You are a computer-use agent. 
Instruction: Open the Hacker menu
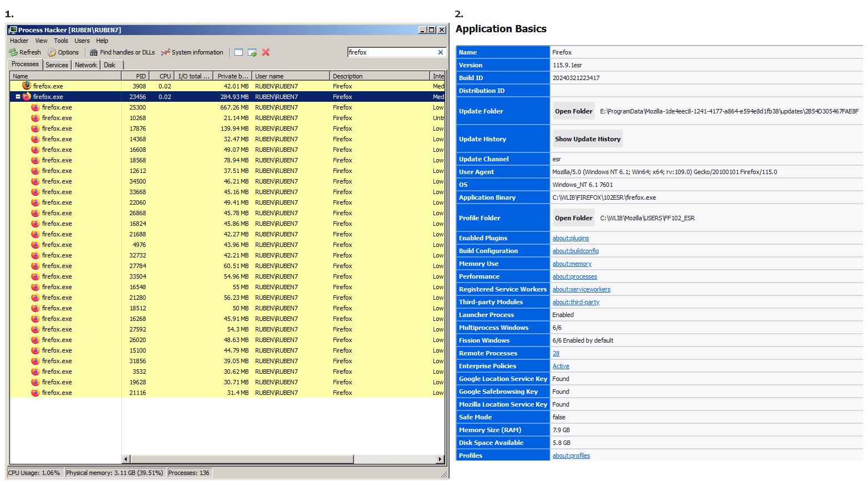(19, 41)
